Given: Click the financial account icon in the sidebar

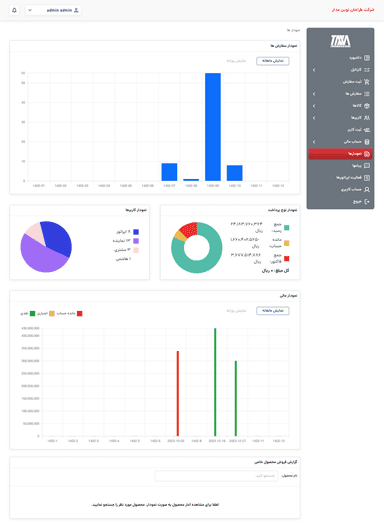Looking at the screenshot, I should pyautogui.click(x=367, y=142).
